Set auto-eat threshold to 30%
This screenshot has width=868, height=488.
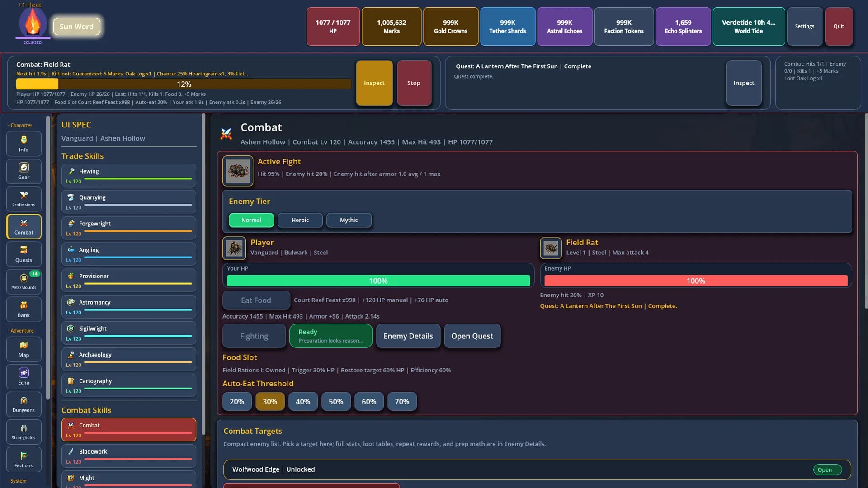(270, 401)
